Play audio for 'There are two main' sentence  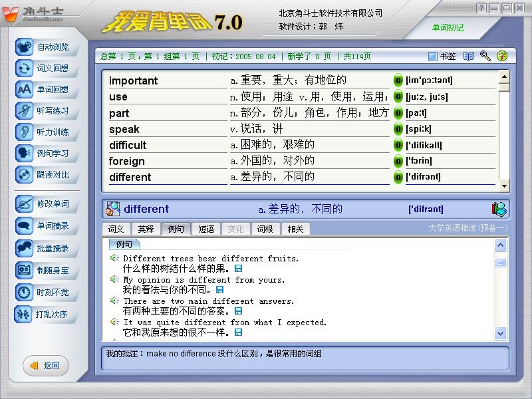tap(114, 301)
